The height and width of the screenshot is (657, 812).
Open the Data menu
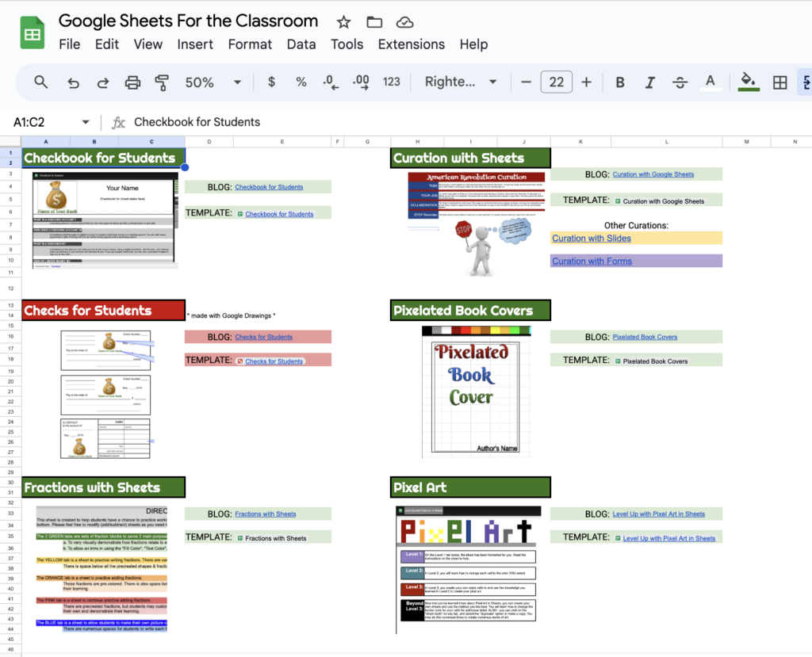tap(301, 44)
